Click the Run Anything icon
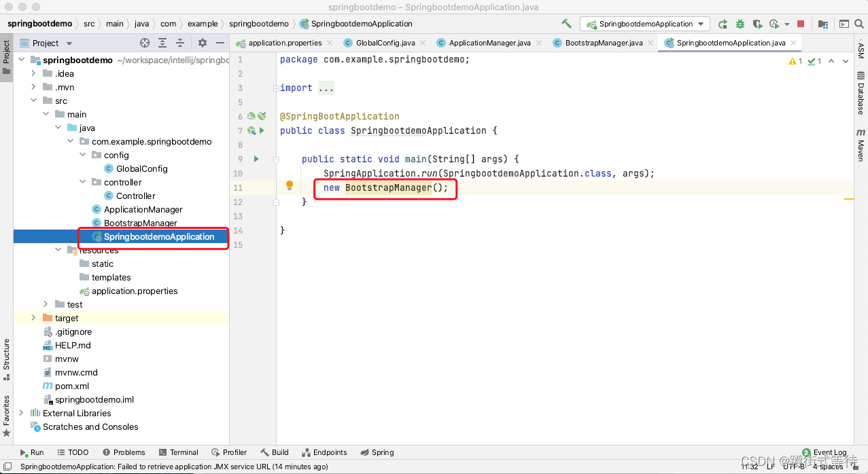Viewport: 868px width, 474px height. pos(844,24)
